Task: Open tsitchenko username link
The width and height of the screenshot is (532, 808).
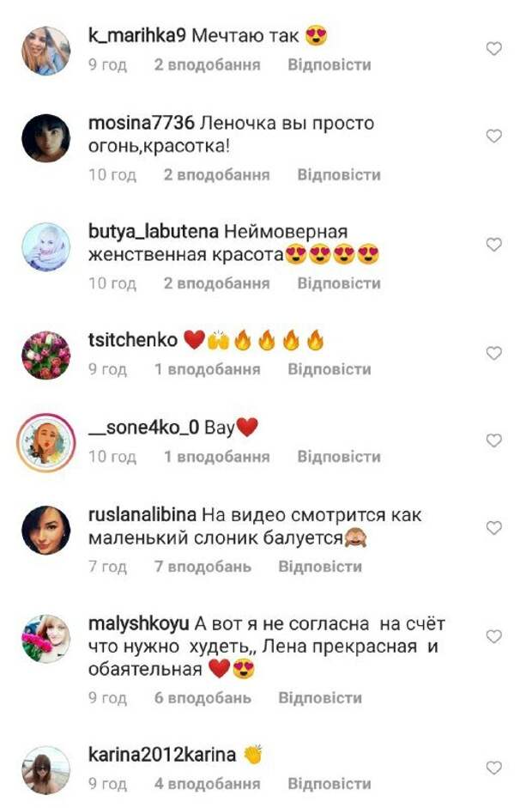Action: (x=133, y=340)
